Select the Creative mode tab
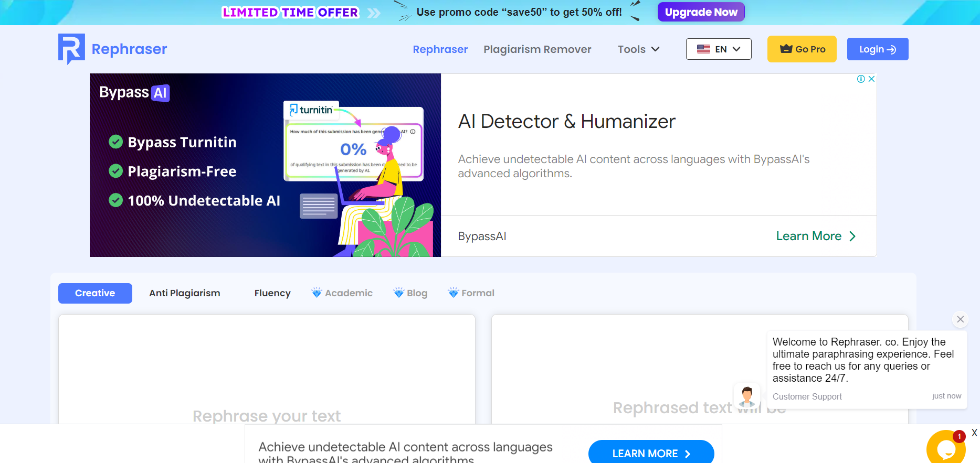Screen dimensions: 980x463 [95, 293]
